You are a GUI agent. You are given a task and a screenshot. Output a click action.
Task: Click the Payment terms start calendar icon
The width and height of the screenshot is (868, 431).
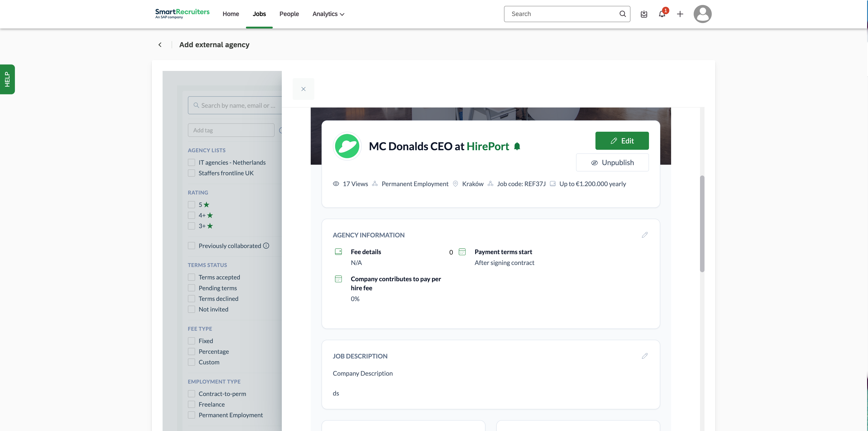462,252
